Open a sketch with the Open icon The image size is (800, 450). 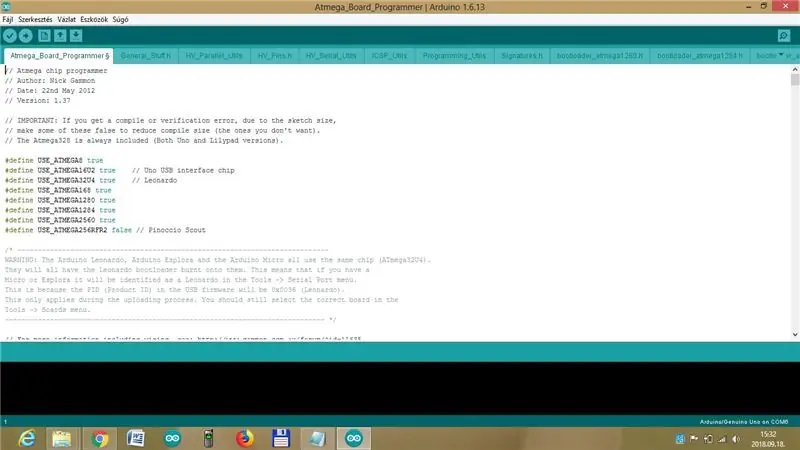click(x=60, y=36)
